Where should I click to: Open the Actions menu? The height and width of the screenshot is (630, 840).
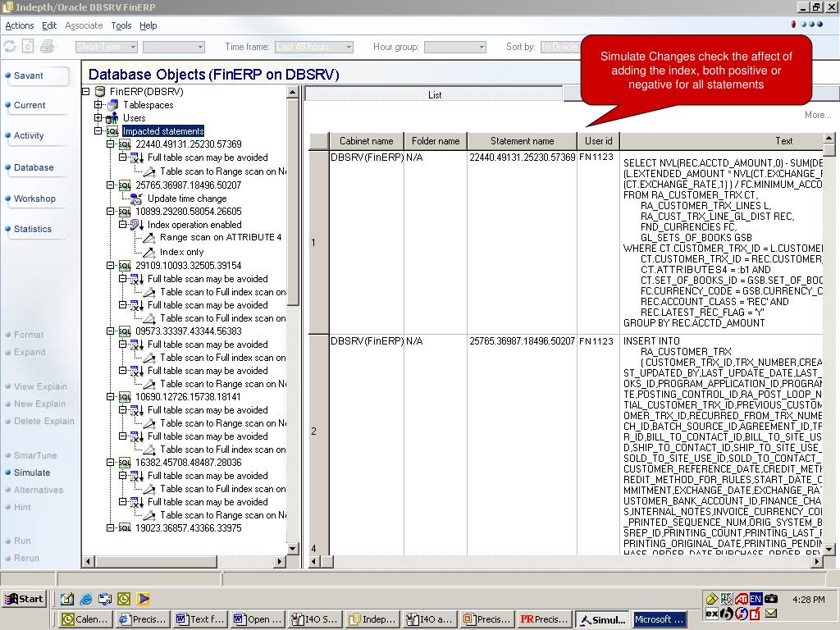(20, 25)
